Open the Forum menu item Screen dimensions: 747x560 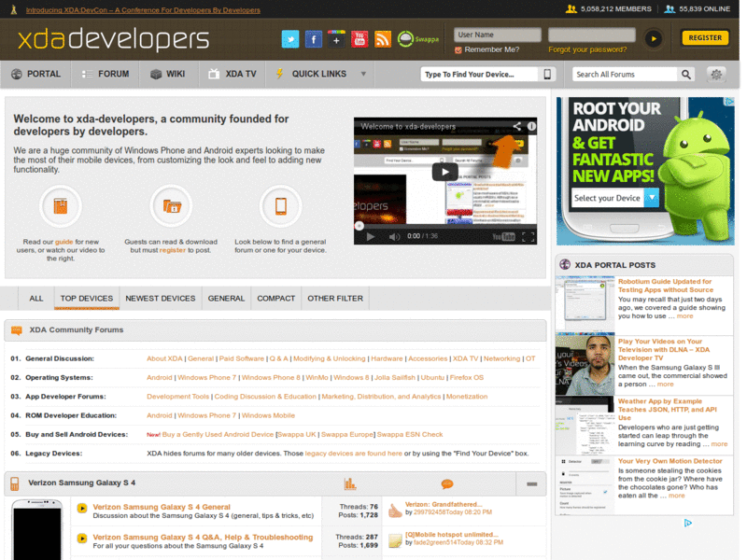106,74
